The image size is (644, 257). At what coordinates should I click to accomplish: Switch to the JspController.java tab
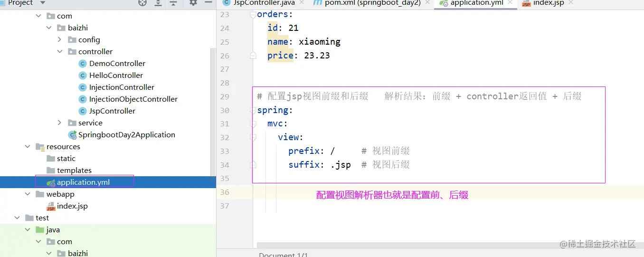[x=264, y=3]
